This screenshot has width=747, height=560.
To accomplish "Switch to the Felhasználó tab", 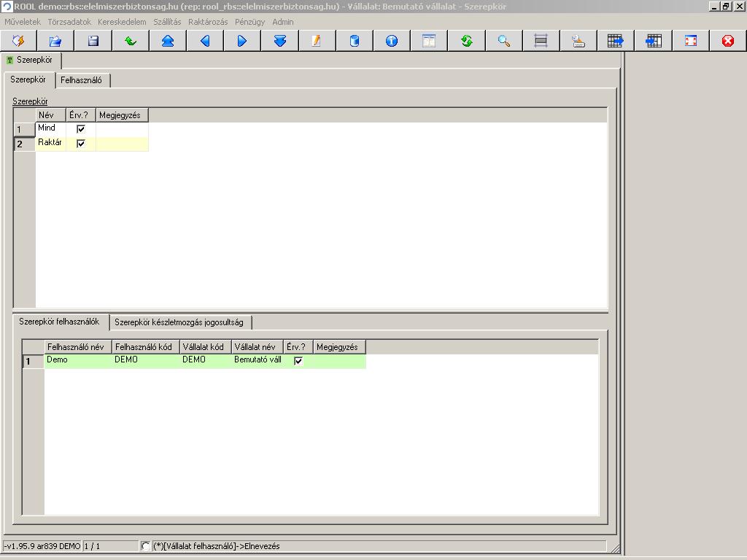I will 82,80.
